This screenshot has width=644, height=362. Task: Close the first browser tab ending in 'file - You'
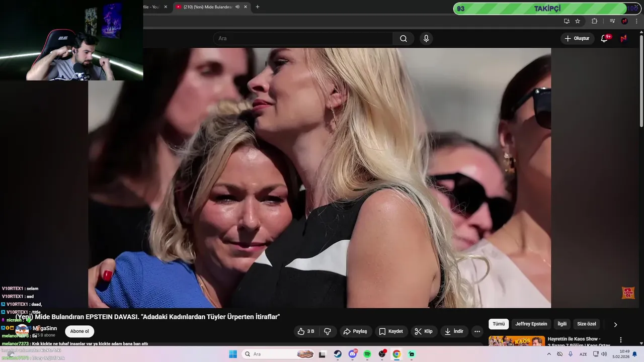coord(166,7)
